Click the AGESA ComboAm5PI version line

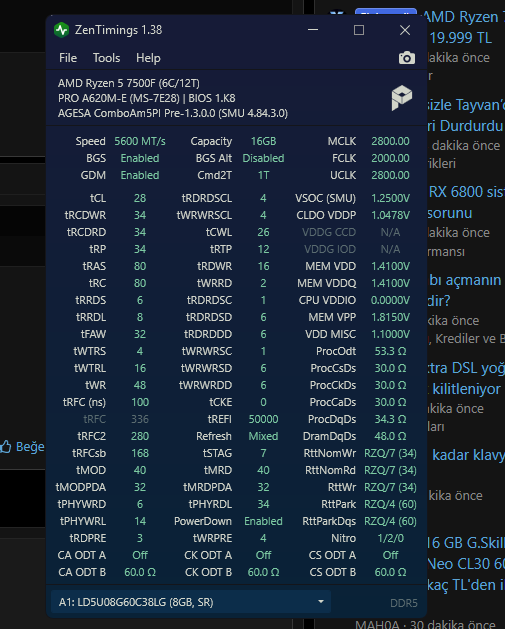tap(173, 113)
